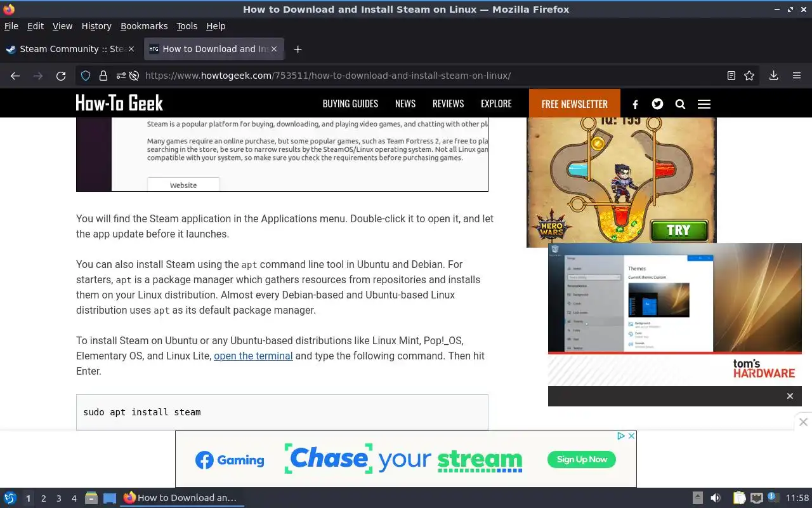This screenshot has width=812, height=508.
Task: Open the File menu
Action: (11, 26)
